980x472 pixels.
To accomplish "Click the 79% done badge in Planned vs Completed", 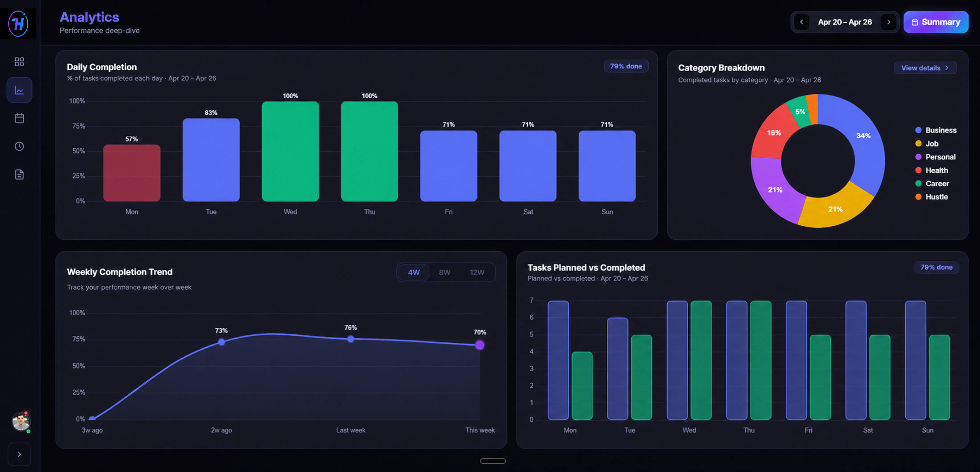I will tap(936, 267).
